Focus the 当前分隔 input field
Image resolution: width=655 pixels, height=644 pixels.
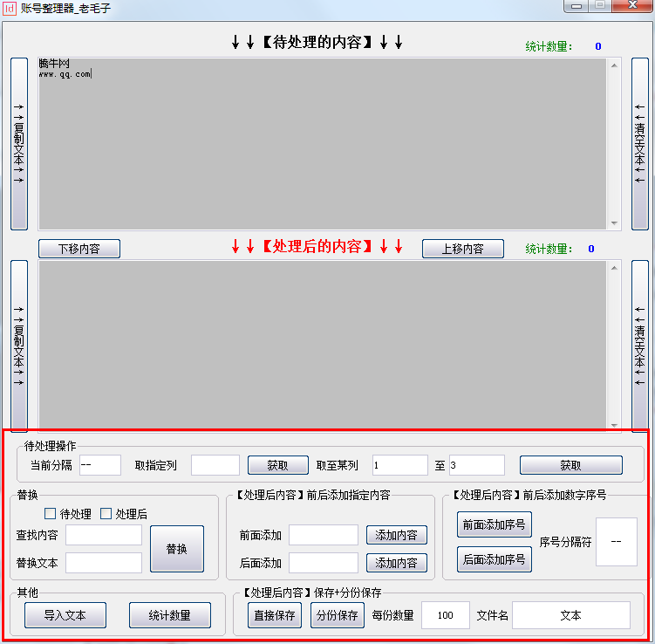(100, 465)
